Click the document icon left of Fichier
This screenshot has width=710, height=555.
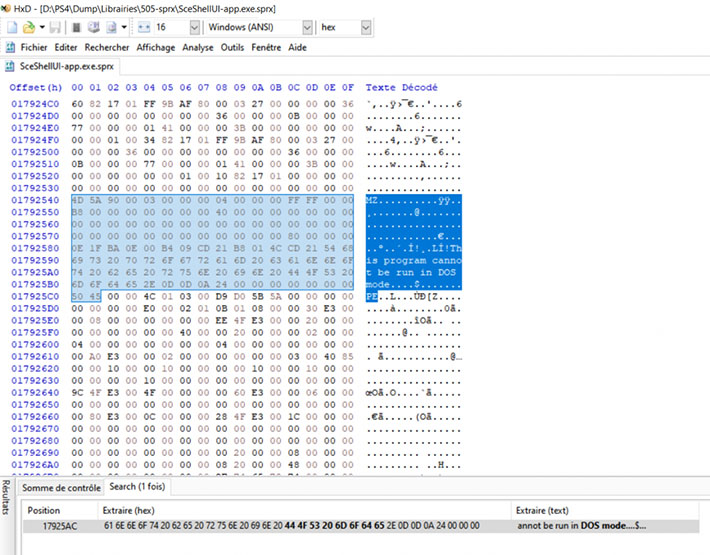tap(10, 47)
